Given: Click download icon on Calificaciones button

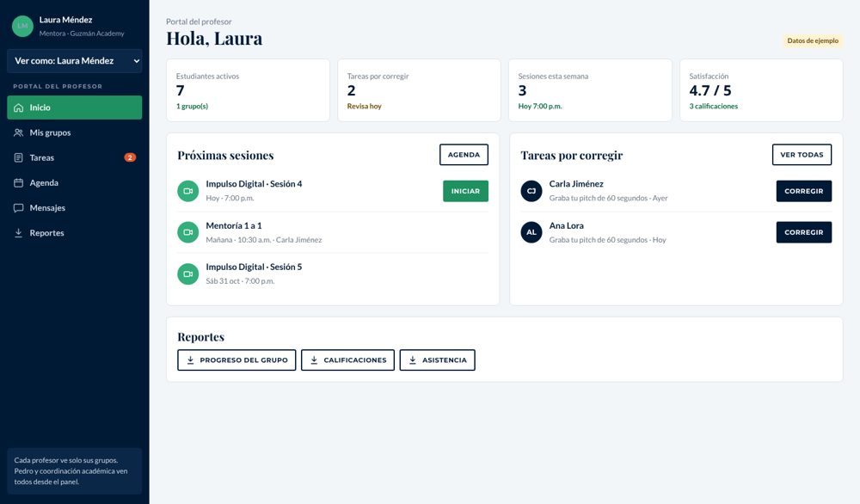Looking at the screenshot, I should pos(314,360).
